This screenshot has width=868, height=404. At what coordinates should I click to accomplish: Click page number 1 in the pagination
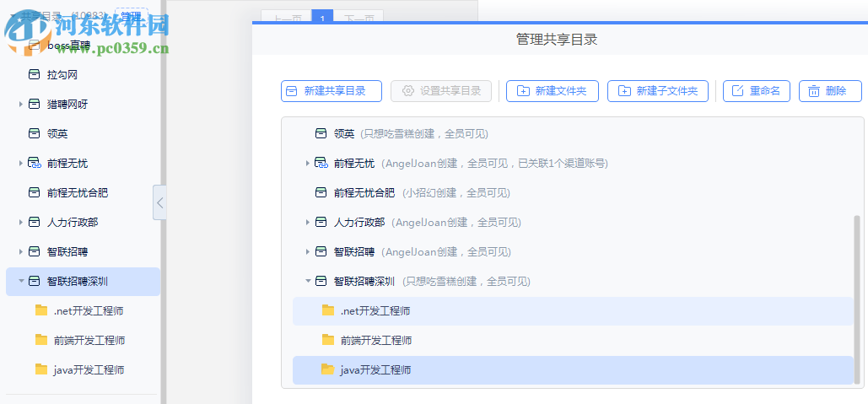click(322, 17)
